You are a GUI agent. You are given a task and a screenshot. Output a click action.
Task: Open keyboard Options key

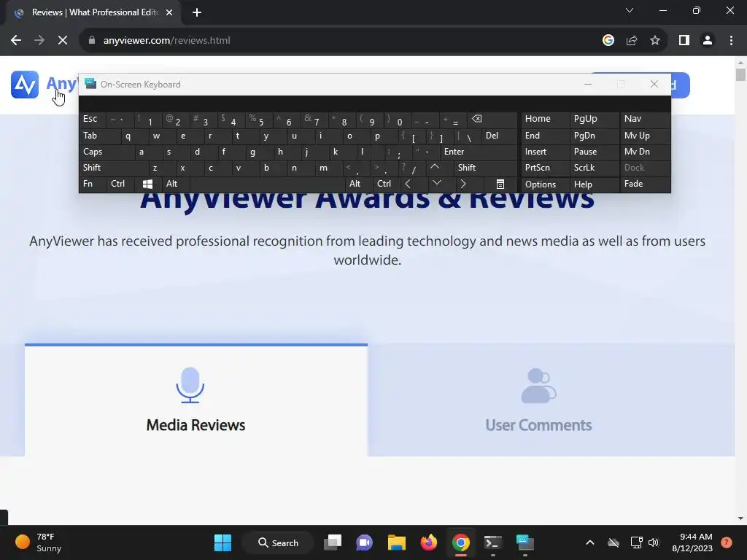tap(545, 184)
